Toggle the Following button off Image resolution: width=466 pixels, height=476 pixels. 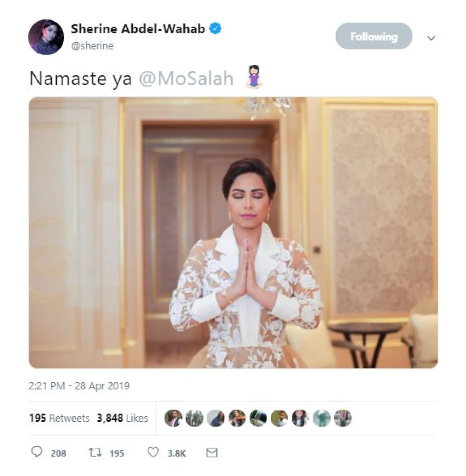coord(374,36)
